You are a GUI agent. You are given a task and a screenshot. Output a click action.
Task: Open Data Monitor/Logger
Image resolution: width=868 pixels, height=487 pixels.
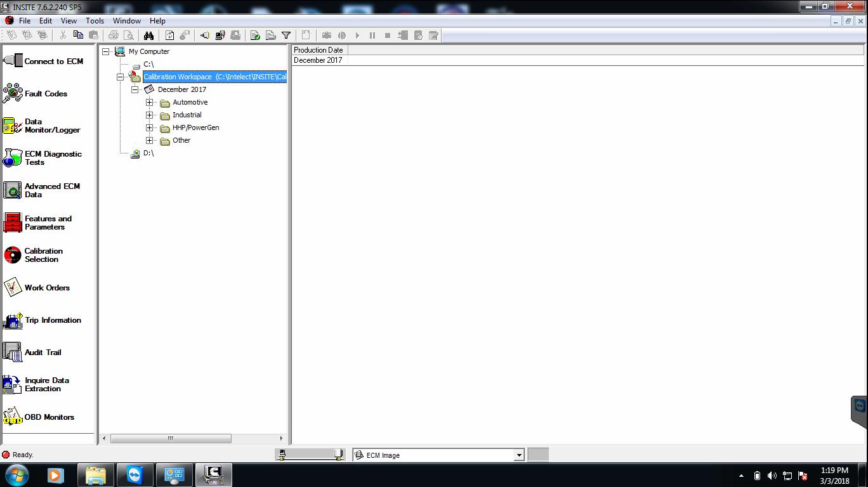(42, 126)
